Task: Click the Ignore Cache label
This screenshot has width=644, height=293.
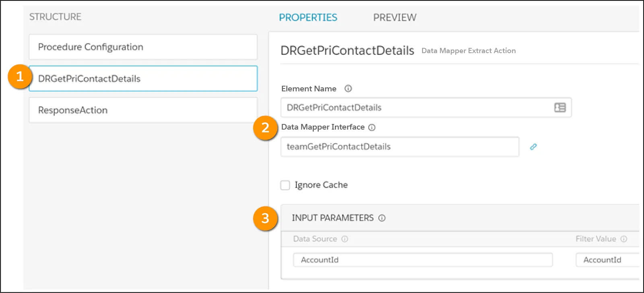Action: pos(321,185)
